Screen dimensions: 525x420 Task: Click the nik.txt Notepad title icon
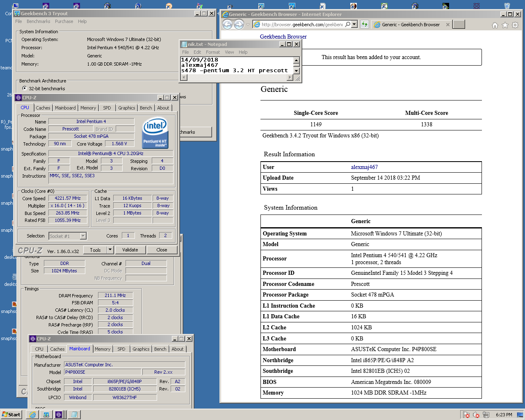[184, 44]
